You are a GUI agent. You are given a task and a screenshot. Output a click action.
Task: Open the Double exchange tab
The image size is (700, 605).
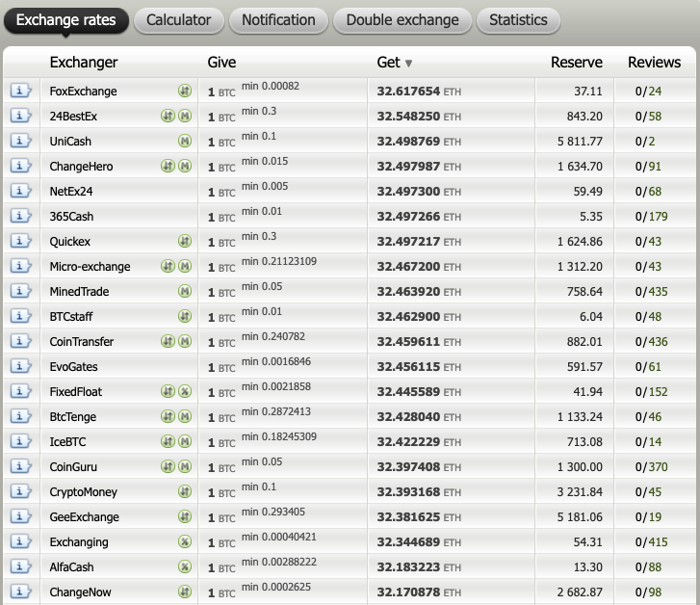click(x=402, y=20)
